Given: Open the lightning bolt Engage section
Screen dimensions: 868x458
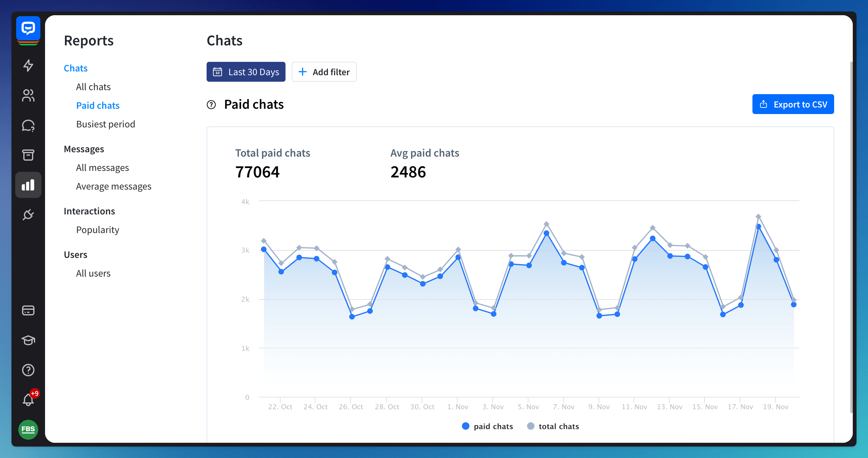Looking at the screenshot, I should [28, 65].
